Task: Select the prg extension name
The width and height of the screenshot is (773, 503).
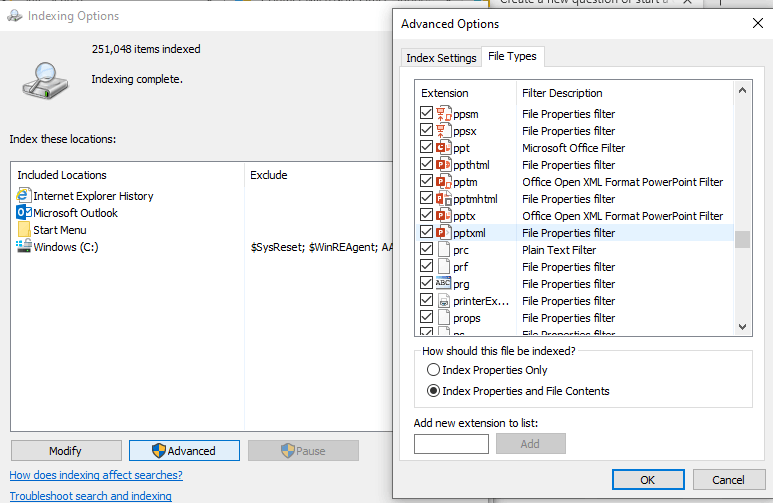Action: click(x=461, y=284)
